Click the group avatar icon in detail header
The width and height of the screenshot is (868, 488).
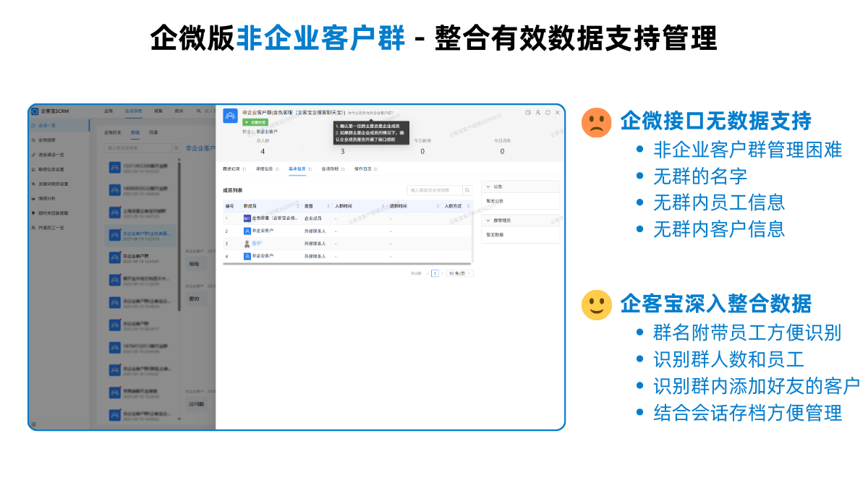(230, 116)
